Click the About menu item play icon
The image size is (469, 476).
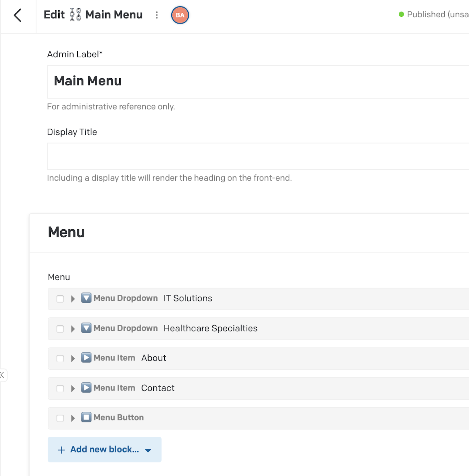click(x=86, y=358)
